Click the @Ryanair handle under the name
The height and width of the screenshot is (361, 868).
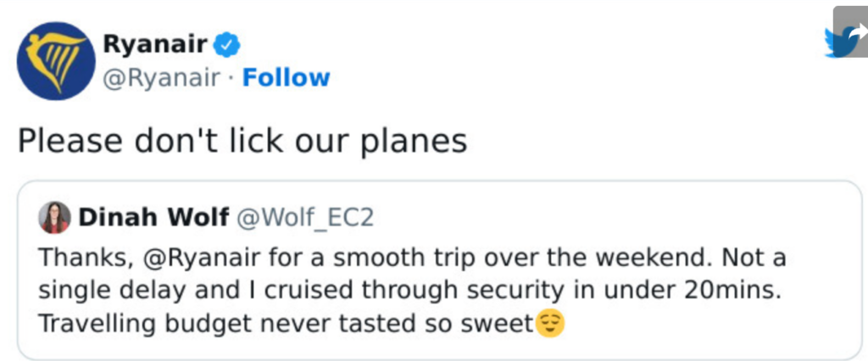[x=161, y=78]
